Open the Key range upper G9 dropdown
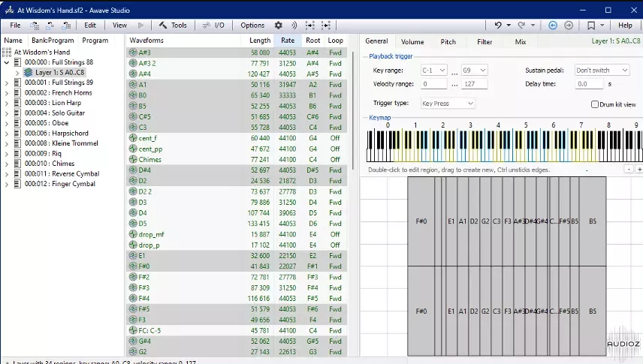Screen dimensions: 643x364 (475, 71)
